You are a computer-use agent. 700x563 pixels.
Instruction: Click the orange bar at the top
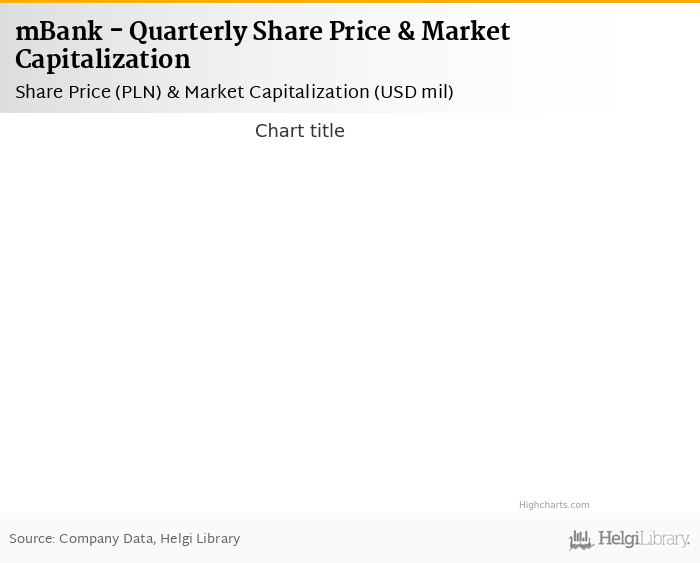pos(350,1)
